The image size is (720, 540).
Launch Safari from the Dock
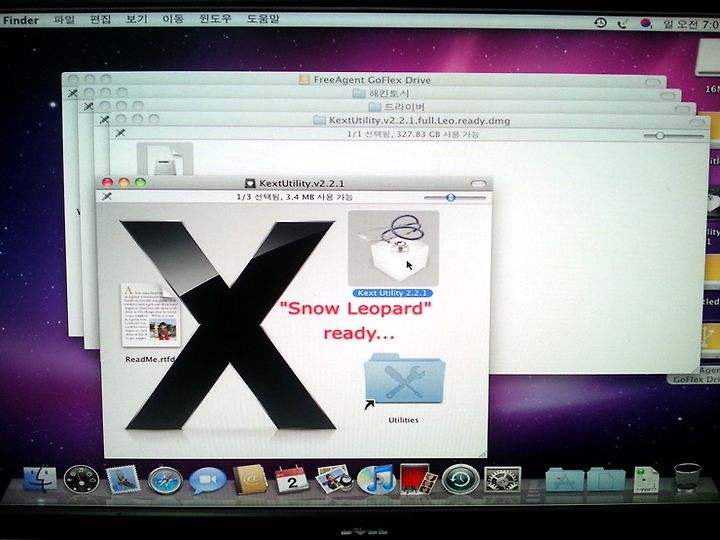165,480
